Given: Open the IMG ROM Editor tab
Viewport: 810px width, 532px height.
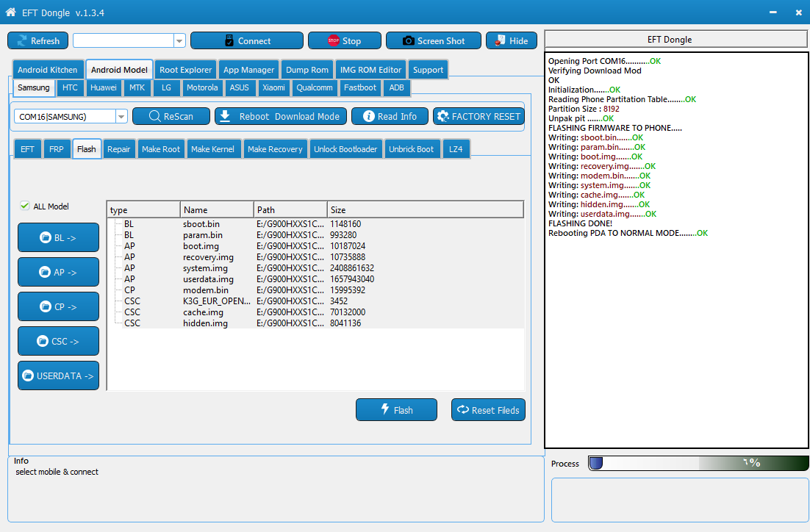Looking at the screenshot, I should pyautogui.click(x=370, y=70).
